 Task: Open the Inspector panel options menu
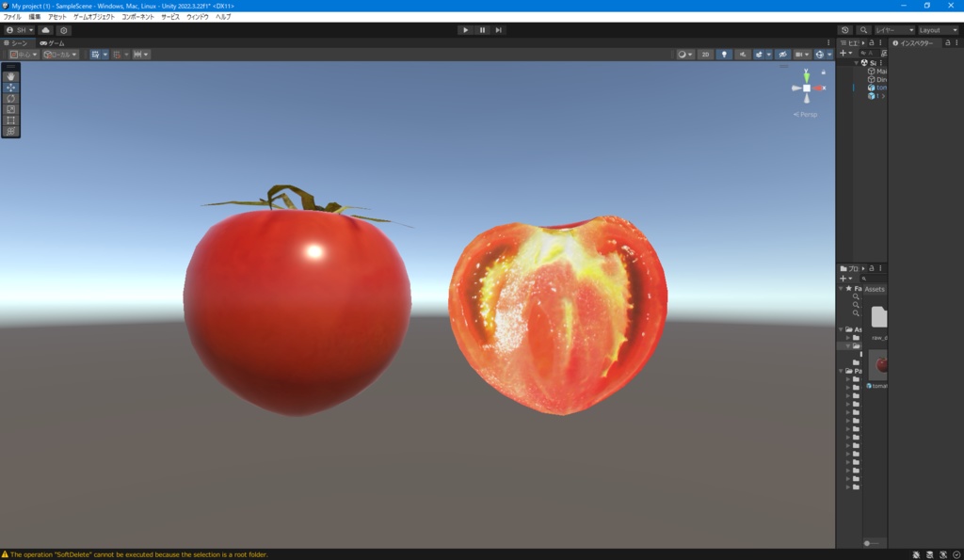coord(956,43)
